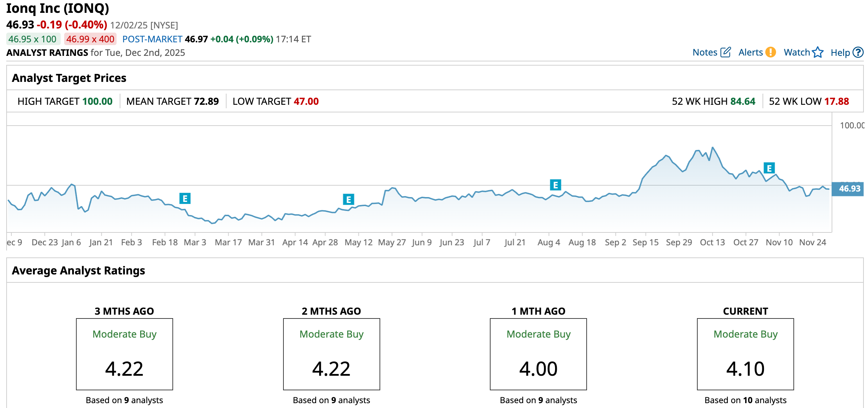Select the earnings E marker near Nov 10
Image resolution: width=868 pixels, height=408 pixels.
click(769, 168)
